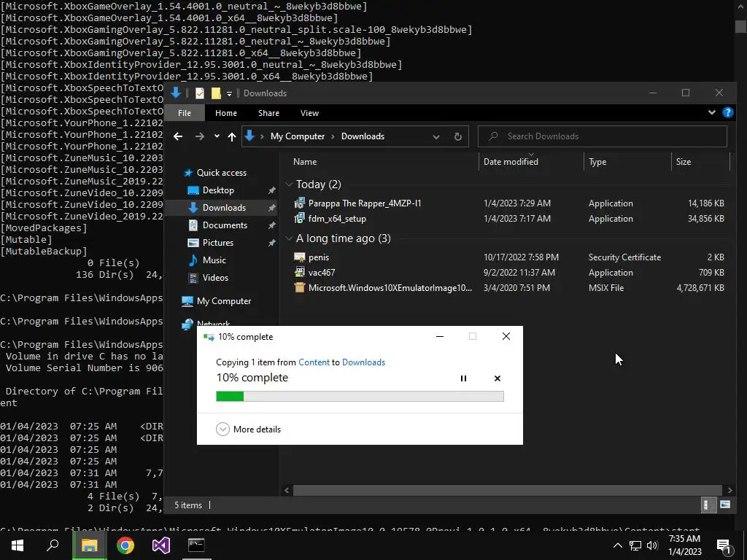
Task: Unpin Documents using its pin icon
Action: coord(271,225)
